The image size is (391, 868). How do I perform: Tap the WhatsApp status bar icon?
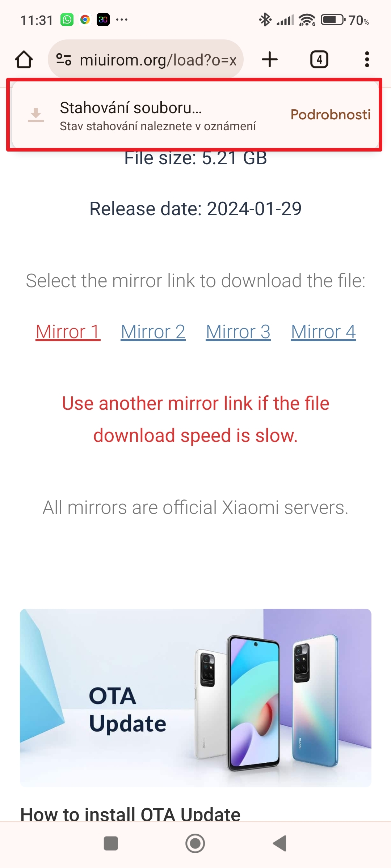click(x=67, y=20)
